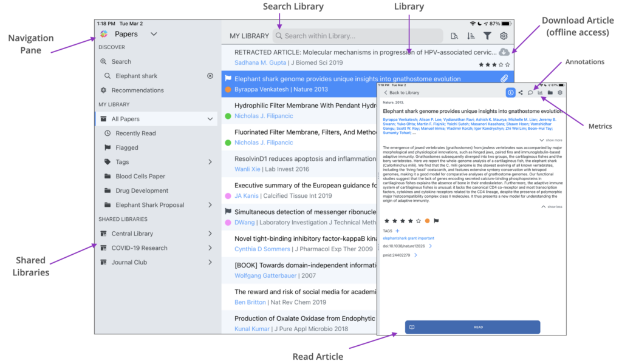622x364 pixels.
Task: Click the orange color label dot in details
Action: coord(428,221)
